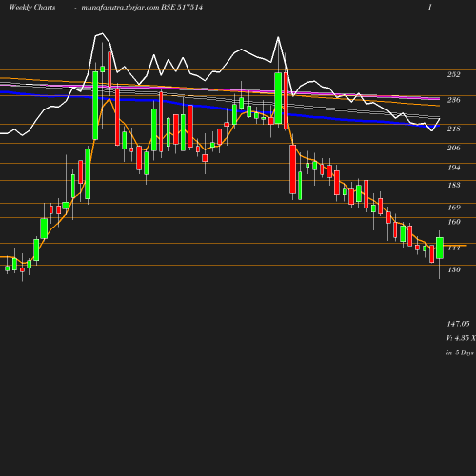Screen dimensions: 476x476
Task: Click the 218 price axis label
Action: [x=453, y=129]
